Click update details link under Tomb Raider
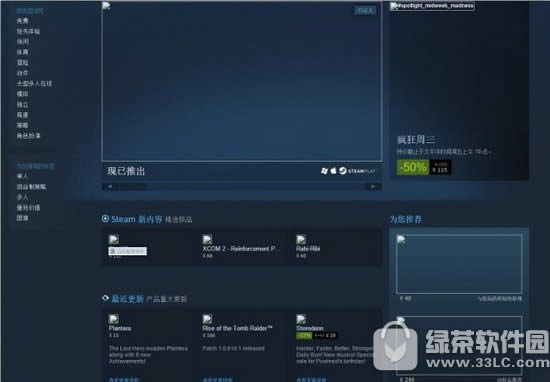The image size is (550, 382). pos(217,379)
